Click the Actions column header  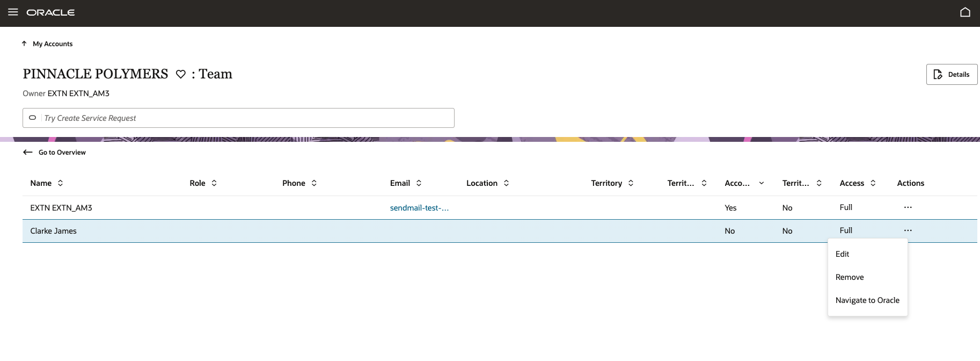910,183
